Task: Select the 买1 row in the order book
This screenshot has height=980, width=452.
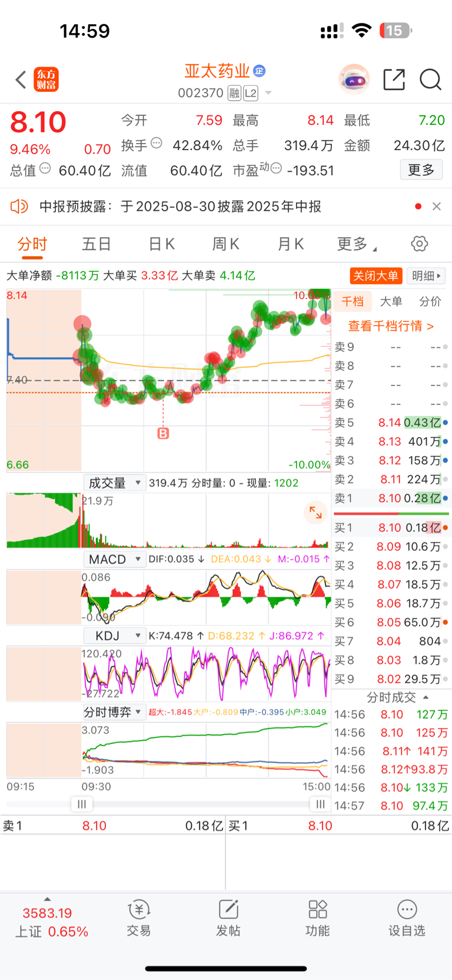Action: coord(391,528)
